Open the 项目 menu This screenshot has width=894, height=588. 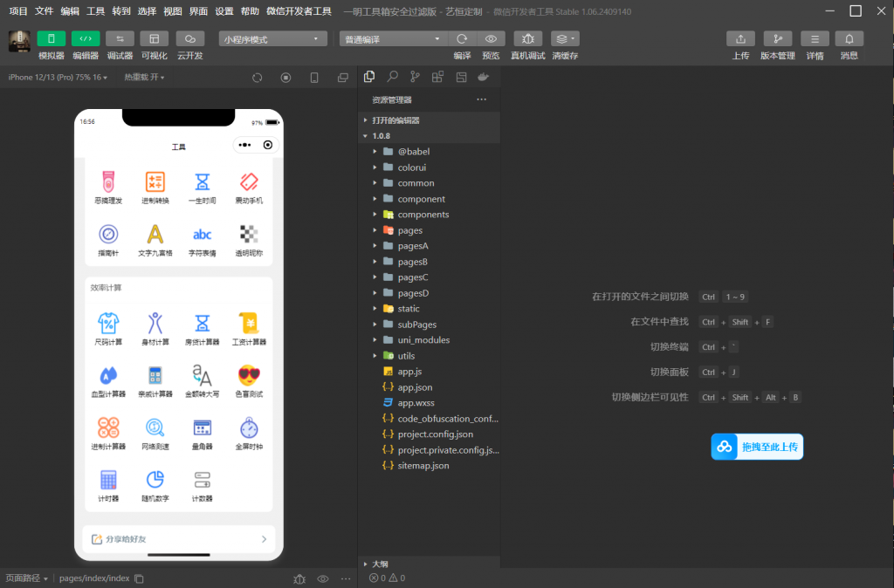(18, 11)
